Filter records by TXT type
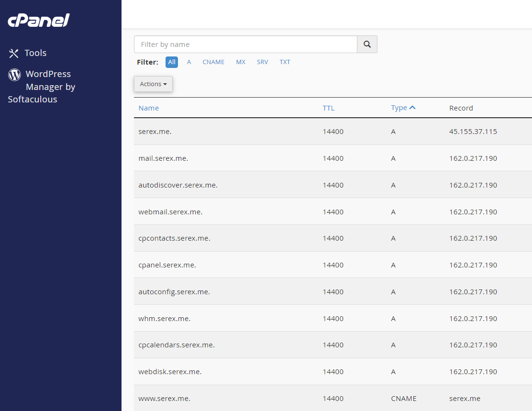Viewport: 532px width, 411px height. point(285,62)
